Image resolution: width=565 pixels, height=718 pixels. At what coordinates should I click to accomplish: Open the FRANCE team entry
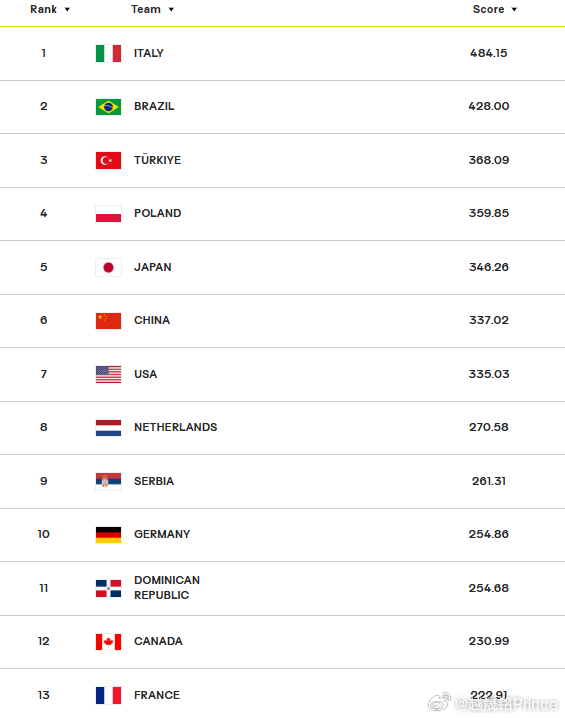click(157, 695)
